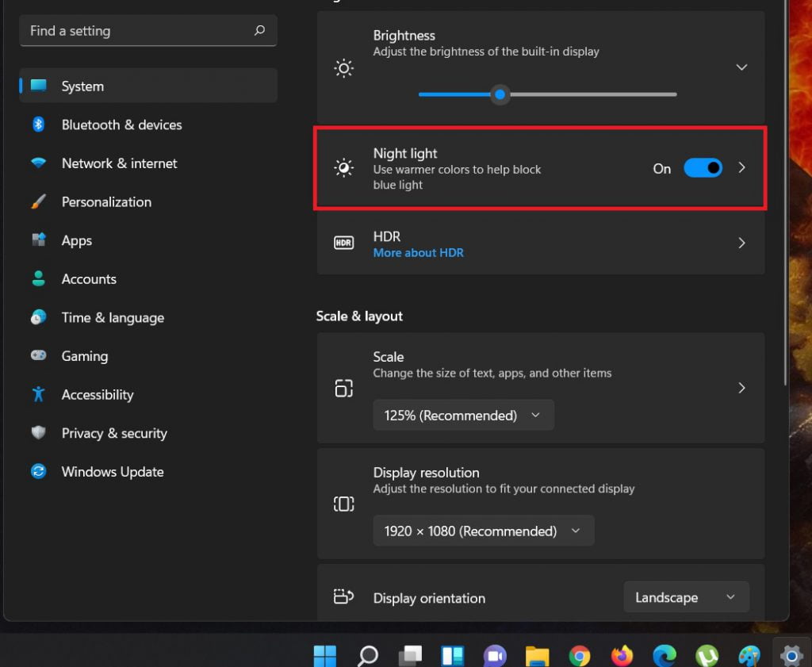Click the brightness slider handle
The image size is (812, 667).
pos(500,94)
